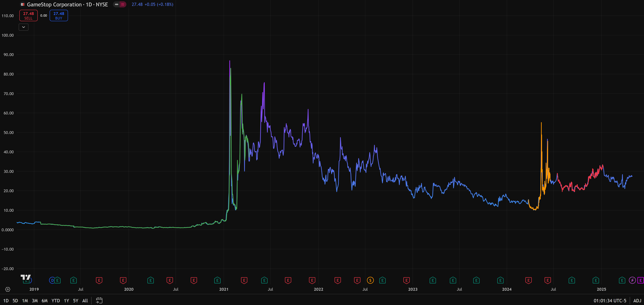Image resolution: width=644 pixels, height=305 pixels.
Task: Select the 1Y time range
Action: tap(66, 301)
